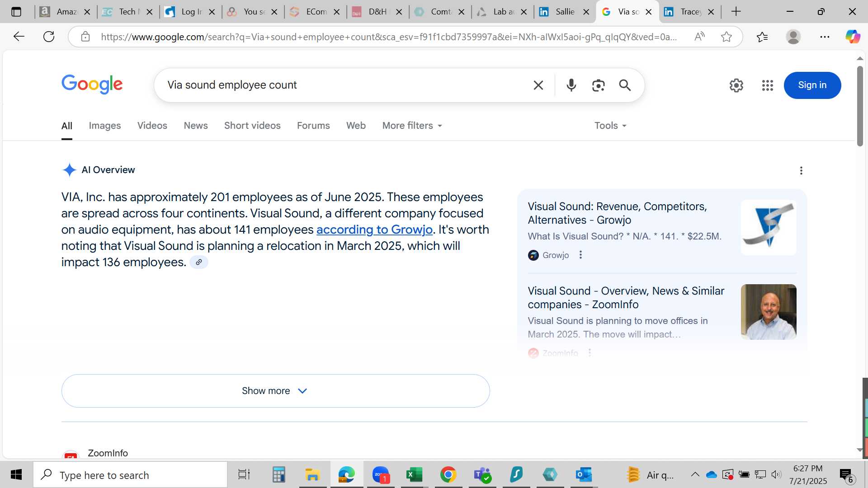Click the Windows taskbar search box
The height and width of the screenshot is (488, 868).
pyautogui.click(x=130, y=474)
